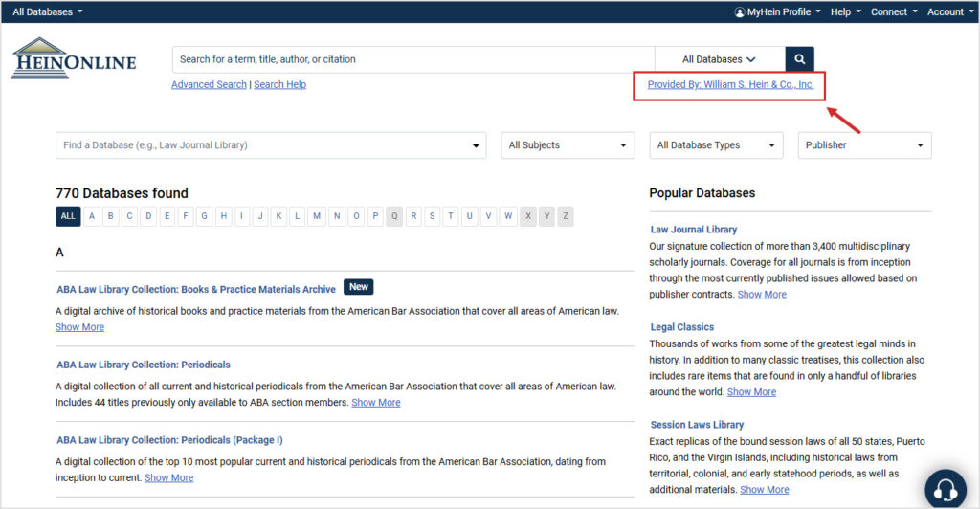Expand the Publisher dropdown
The height and width of the screenshot is (509, 980).
[x=864, y=144]
